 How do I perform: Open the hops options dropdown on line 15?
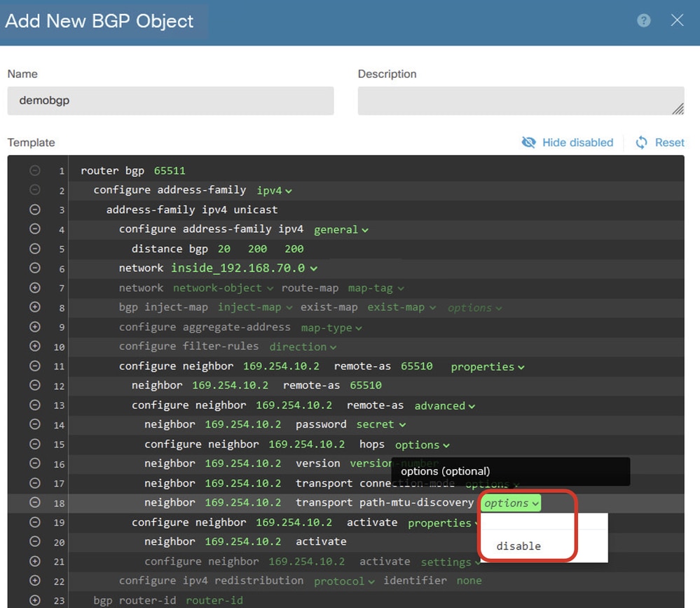pos(423,445)
